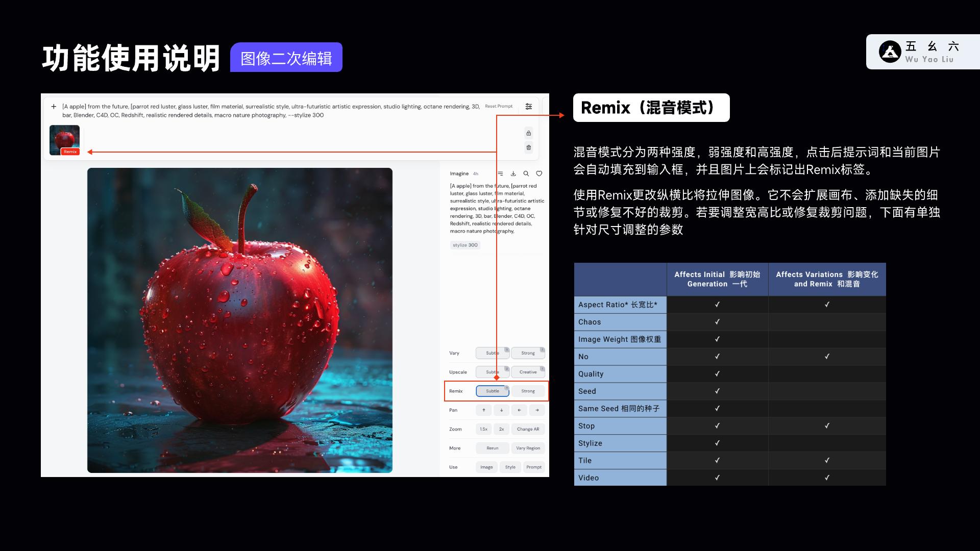Like the image with heart icon
Image resolution: width=980 pixels, height=551 pixels.
(x=539, y=173)
